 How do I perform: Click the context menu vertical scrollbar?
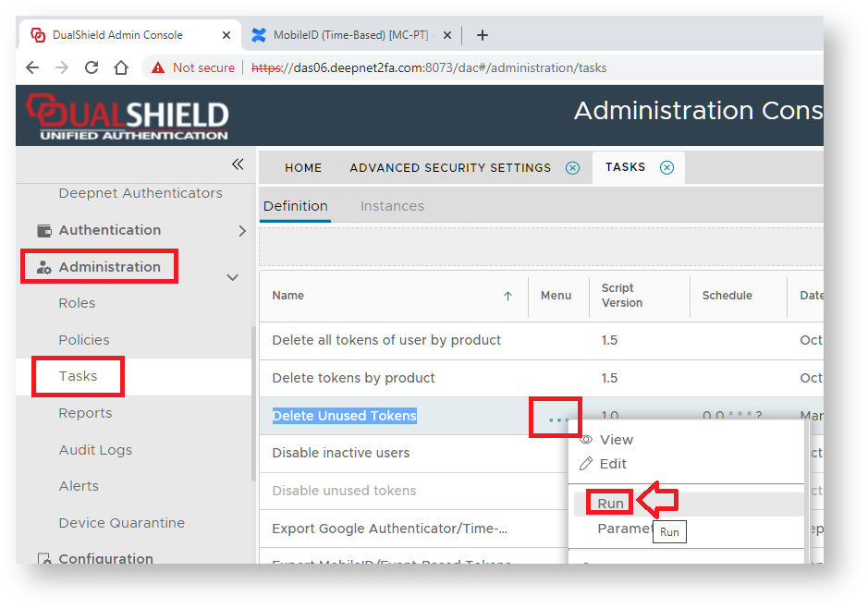point(807,492)
